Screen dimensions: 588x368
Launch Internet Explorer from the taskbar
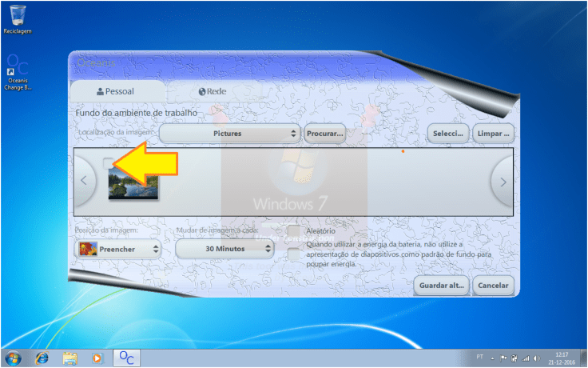coord(42,357)
